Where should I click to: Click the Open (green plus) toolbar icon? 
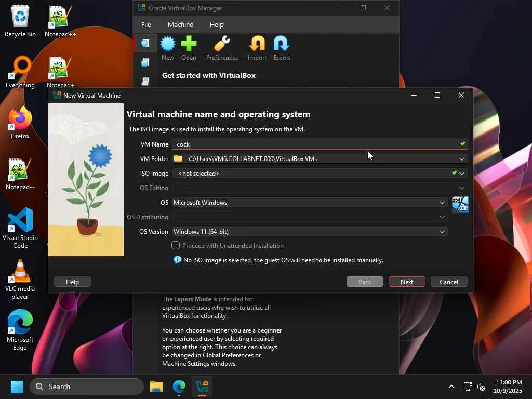189,48
